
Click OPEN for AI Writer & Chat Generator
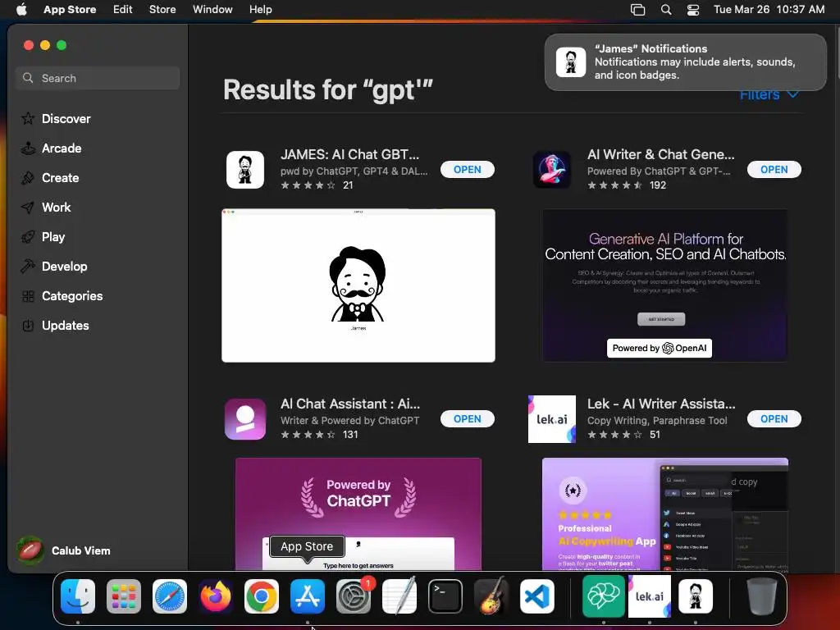pos(774,169)
